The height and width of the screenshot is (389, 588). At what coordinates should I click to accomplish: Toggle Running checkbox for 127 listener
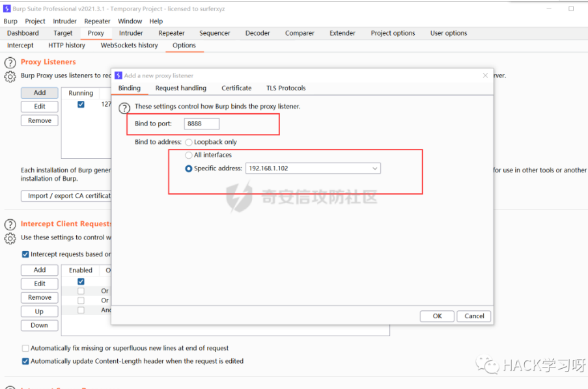click(81, 104)
